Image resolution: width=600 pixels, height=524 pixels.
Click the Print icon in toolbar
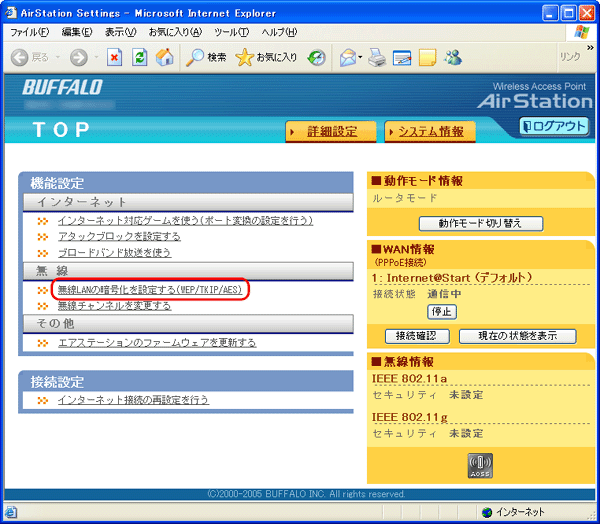pos(377,57)
